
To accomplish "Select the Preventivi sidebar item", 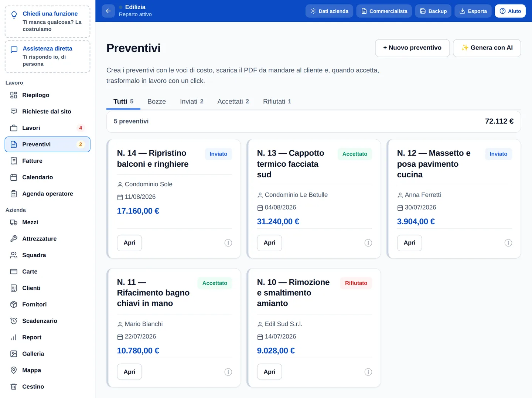I will click(47, 144).
